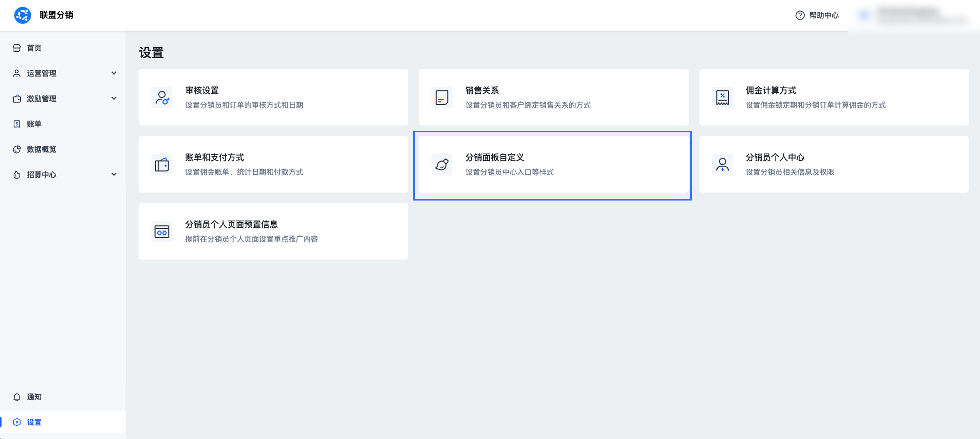Click the 审核设置 user-key icon
This screenshot has width=980, height=439.
[162, 98]
